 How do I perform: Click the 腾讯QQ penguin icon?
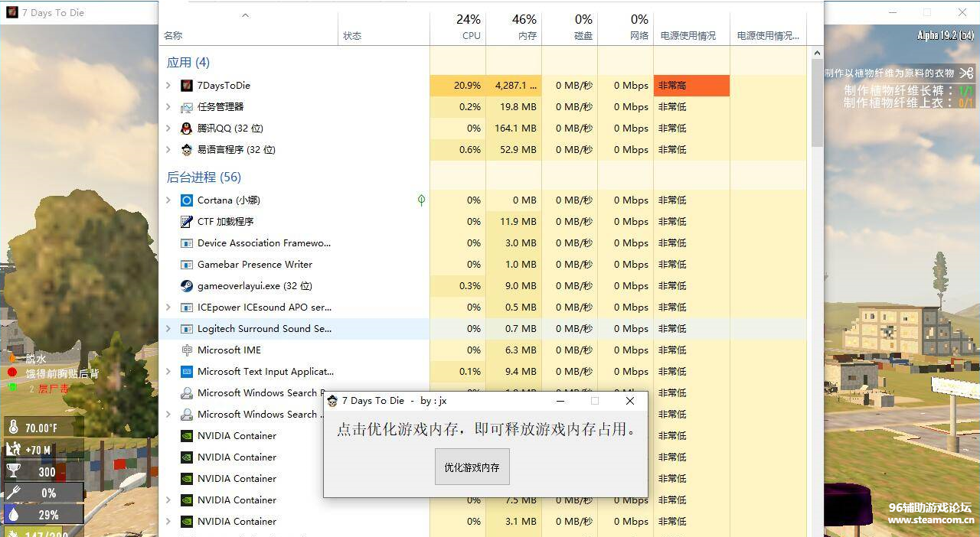[x=186, y=129]
